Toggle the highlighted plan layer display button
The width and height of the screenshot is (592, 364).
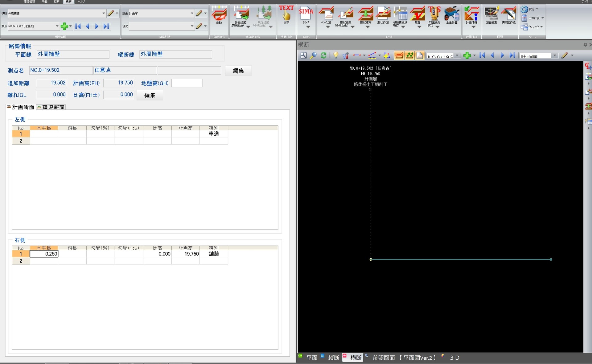pyautogui.click(x=399, y=55)
